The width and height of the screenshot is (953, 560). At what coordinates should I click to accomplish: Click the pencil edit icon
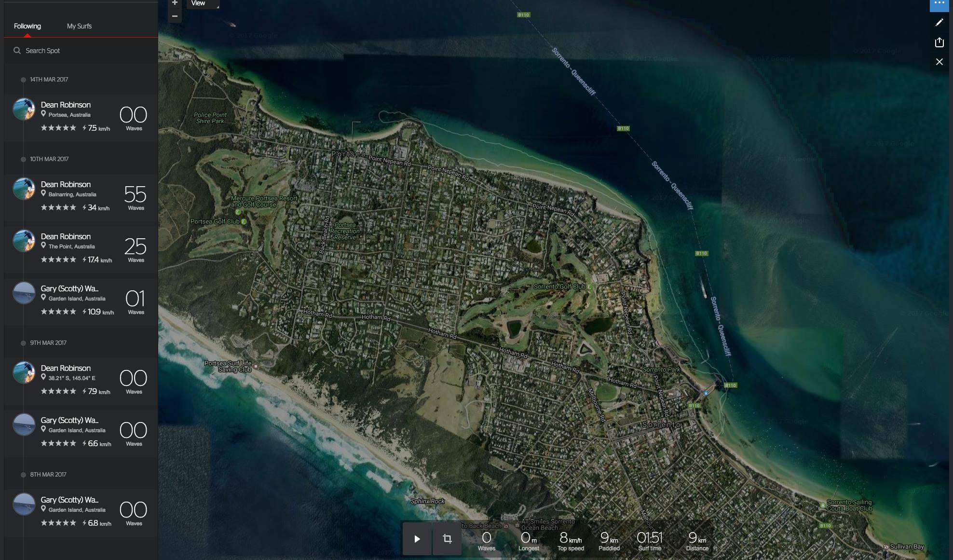tap(939, 22)
